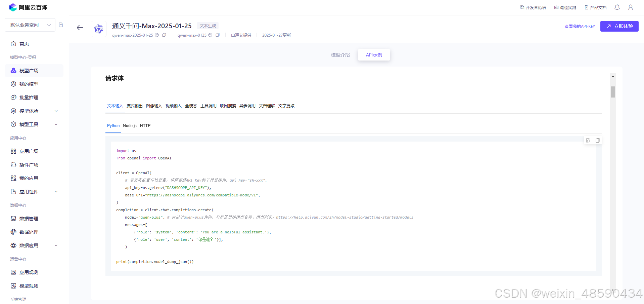Click the 阿里云百炼 logo

[x=28, y=7]
